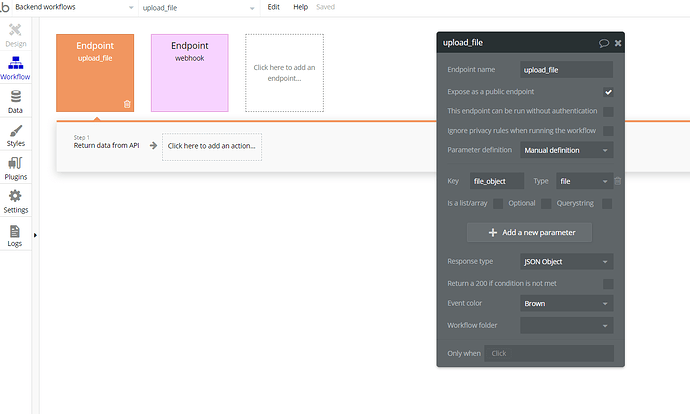The height and width of the screenshot is (414, 690).
Task: Open the Design tab in sidebar
Action: 15,35
